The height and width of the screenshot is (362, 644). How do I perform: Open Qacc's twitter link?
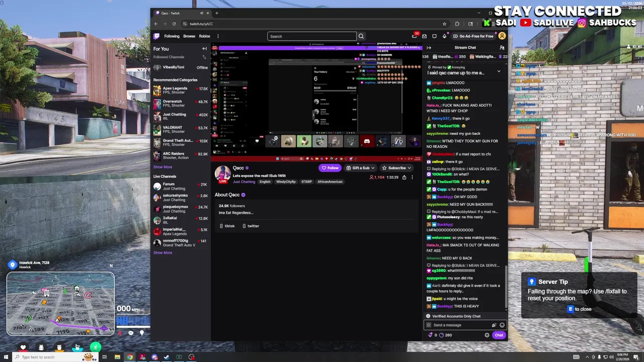pos(251,226)
